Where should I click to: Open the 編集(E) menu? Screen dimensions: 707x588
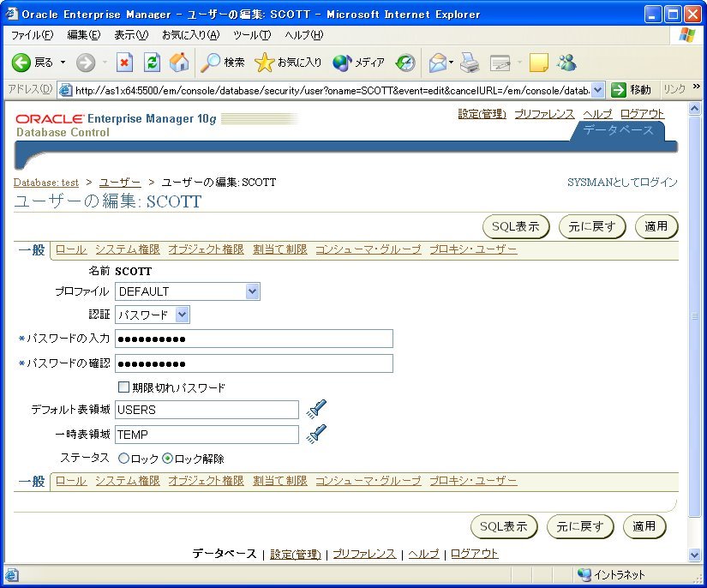83,35
